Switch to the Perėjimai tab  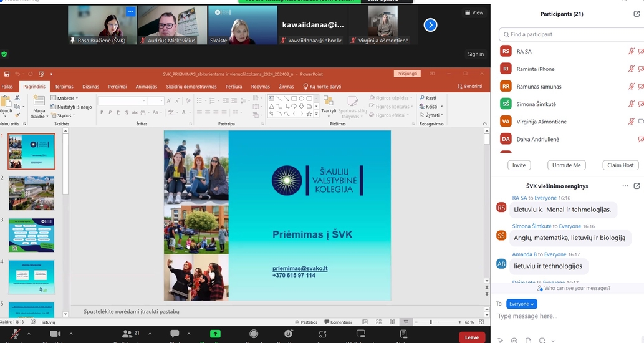tap(117, 87)
